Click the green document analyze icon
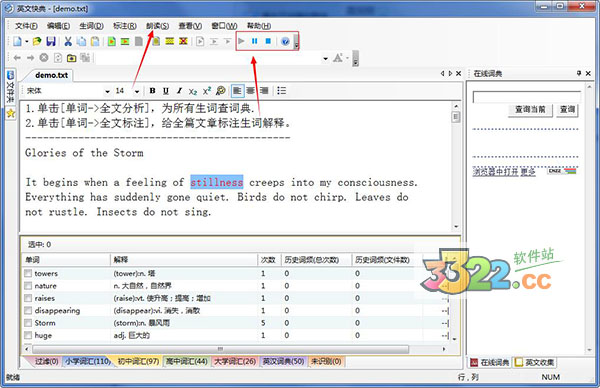Image resolution: width=600 pixels, height=388 pixels. click(x=112, y=41)
